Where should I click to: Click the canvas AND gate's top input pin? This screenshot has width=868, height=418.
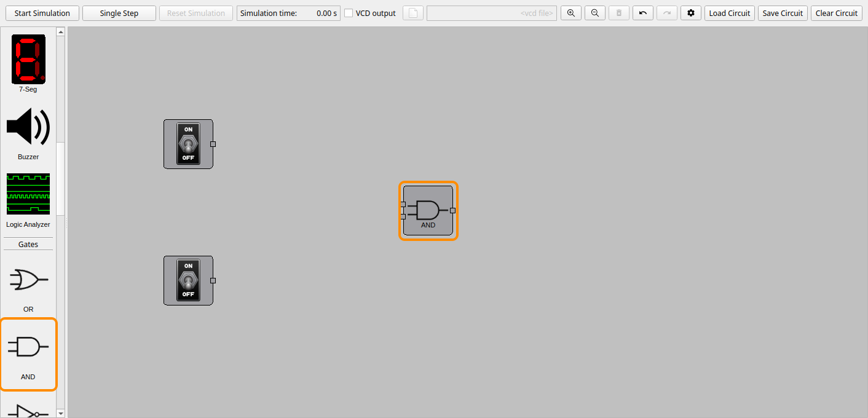point(403,204)
